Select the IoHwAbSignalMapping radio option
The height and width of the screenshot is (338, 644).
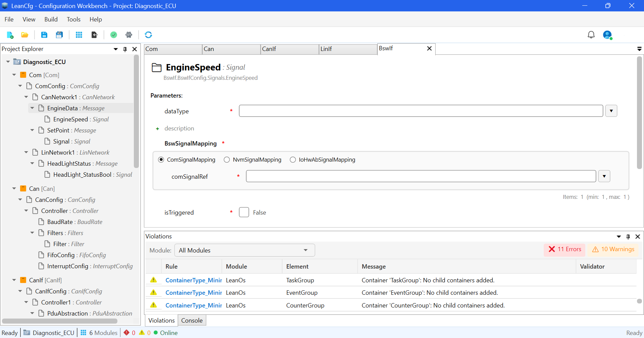293,160
